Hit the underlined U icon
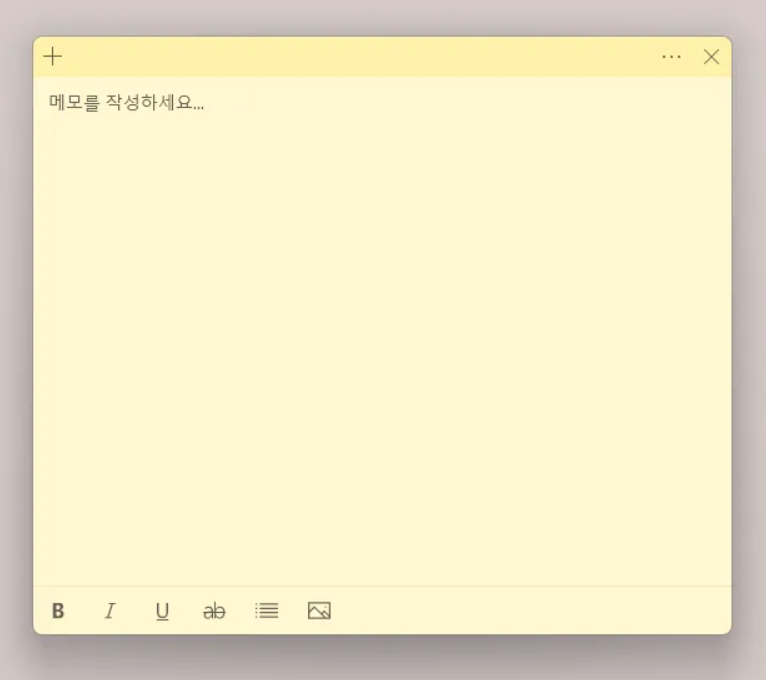 pos(162,611)
